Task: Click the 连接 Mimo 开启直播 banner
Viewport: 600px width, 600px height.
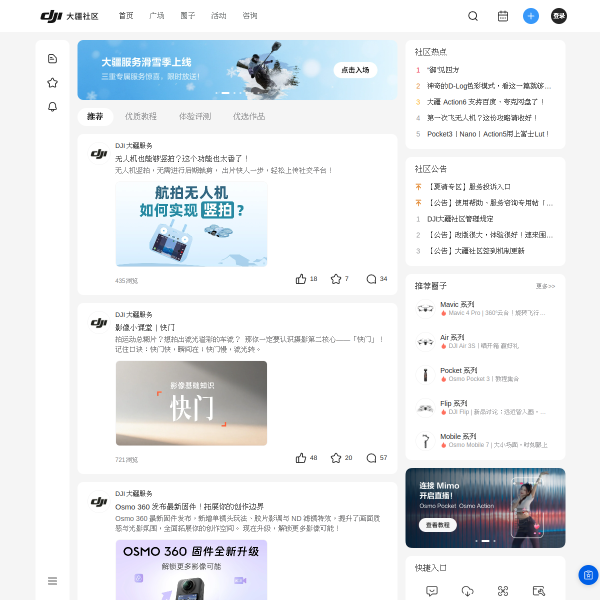Action: tap(485, 508)
